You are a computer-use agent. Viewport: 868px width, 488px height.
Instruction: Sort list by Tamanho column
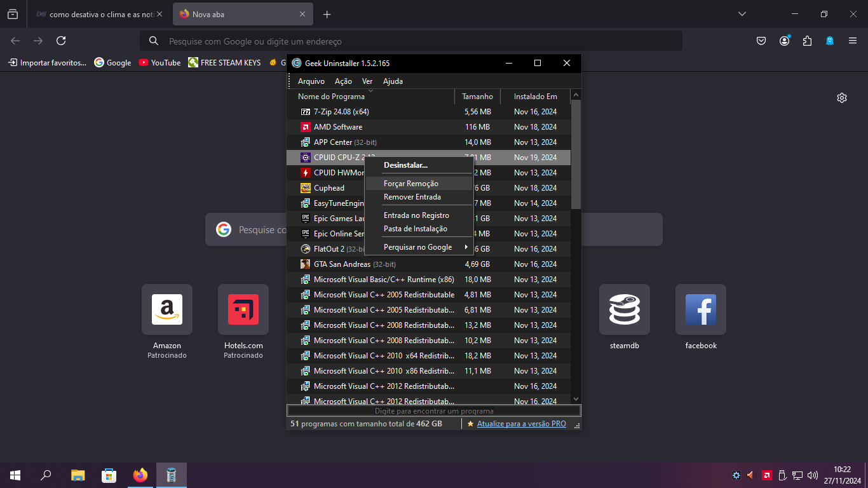pos(477,97)
